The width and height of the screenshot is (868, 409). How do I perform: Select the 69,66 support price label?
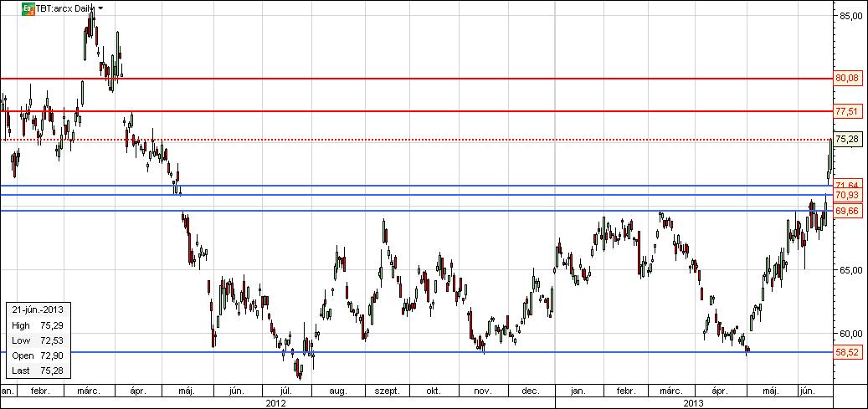pos(849,211)
